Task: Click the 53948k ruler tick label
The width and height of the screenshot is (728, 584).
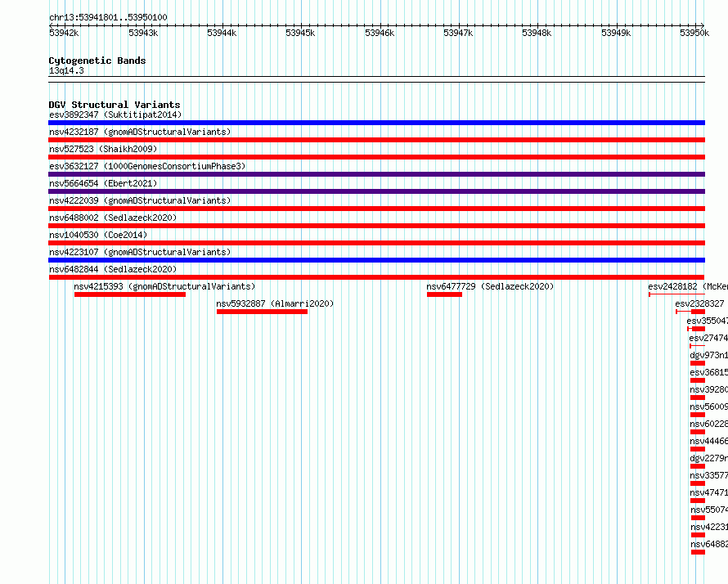Action: click(x=537, y=33)
